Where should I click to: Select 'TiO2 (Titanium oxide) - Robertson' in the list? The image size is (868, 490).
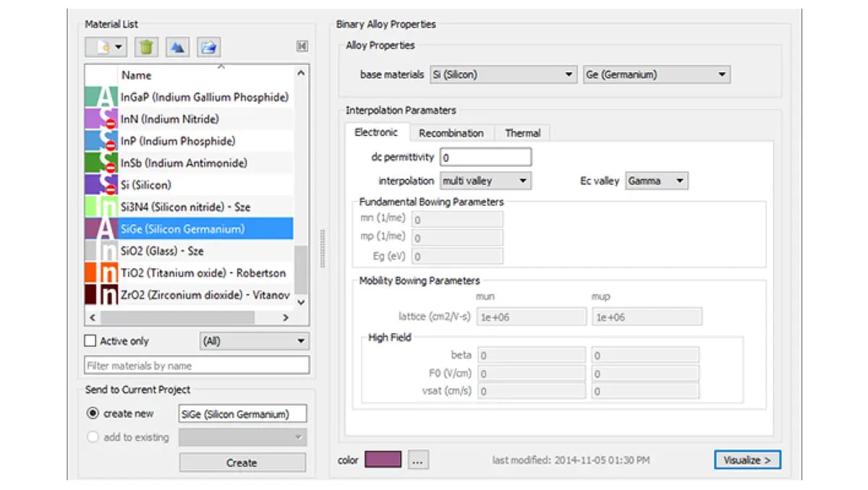tap(203, 273)
